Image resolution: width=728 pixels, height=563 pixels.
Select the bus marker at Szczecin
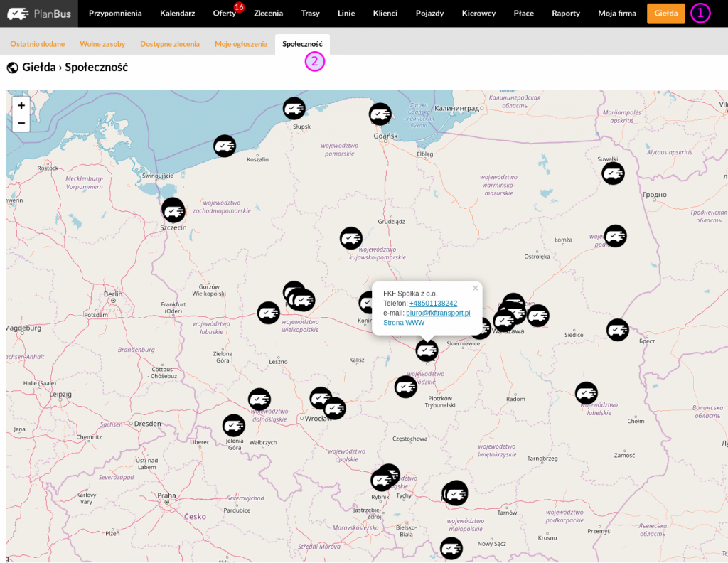[173, 210]
